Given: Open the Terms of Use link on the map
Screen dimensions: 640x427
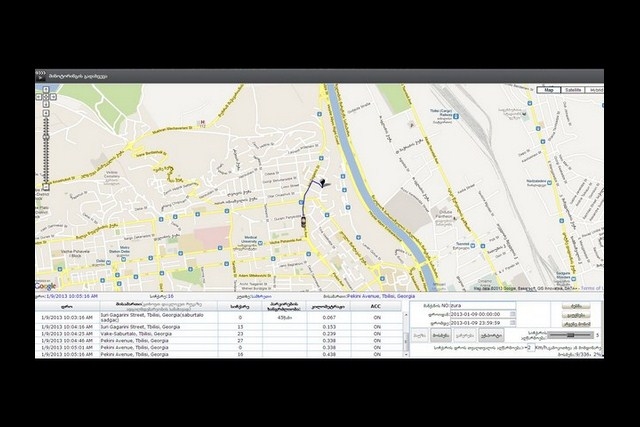Looking at the screenshot, I should 592,288.
